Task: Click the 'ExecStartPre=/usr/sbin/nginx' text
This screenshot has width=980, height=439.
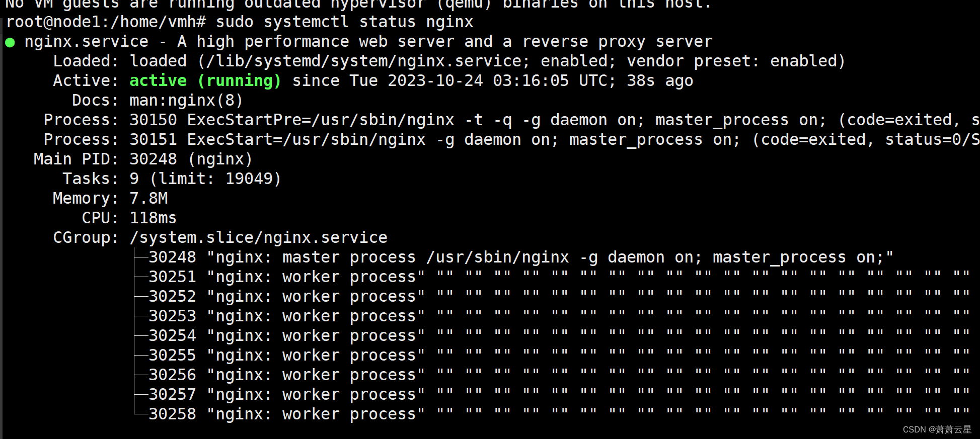Action: 321,120
